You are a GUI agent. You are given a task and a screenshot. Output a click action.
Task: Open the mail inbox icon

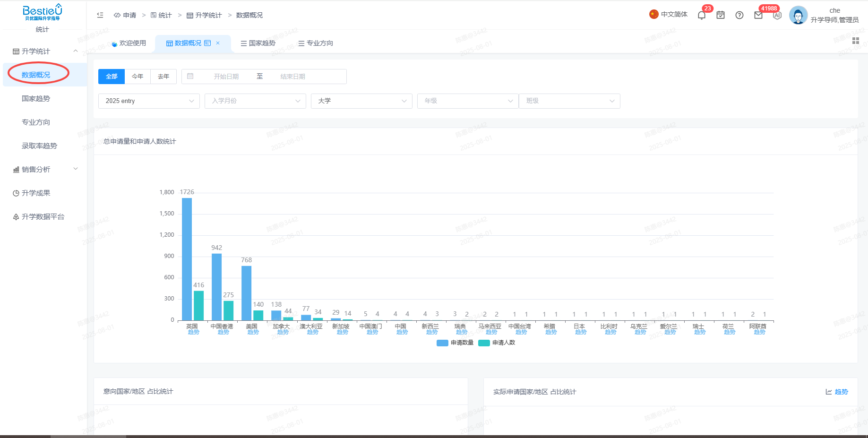(758, 15)
